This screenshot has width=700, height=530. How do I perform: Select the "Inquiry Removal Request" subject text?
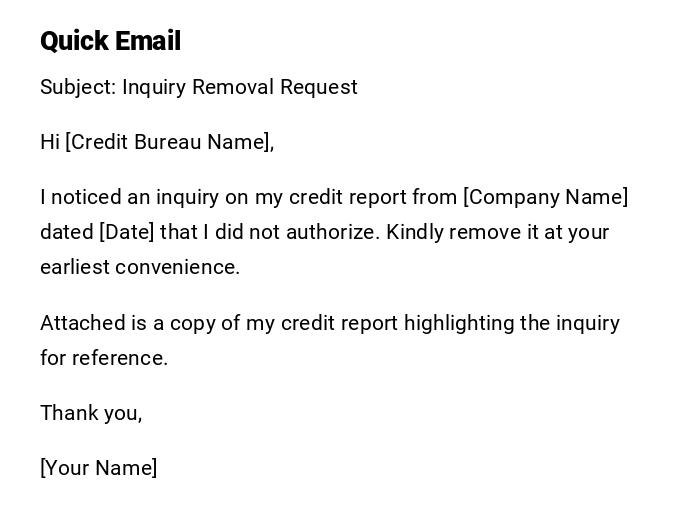(240, 87)
